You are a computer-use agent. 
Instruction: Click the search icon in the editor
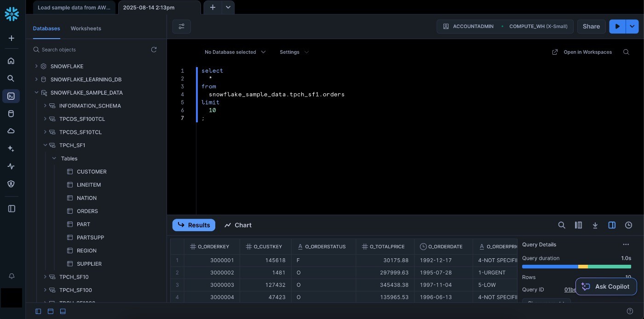[626, 52]
